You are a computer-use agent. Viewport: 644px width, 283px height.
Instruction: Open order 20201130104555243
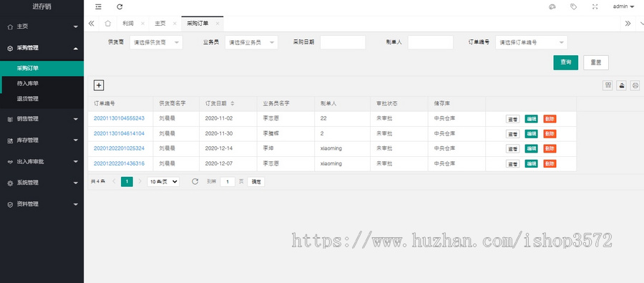tap(119, 118)
